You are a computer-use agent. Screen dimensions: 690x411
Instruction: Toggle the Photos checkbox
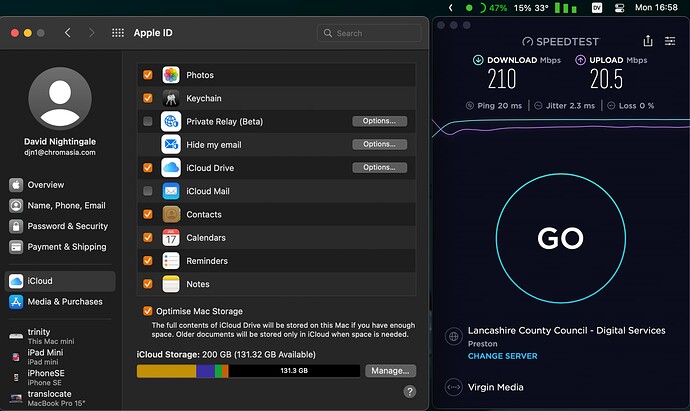(x=148, y=75)
